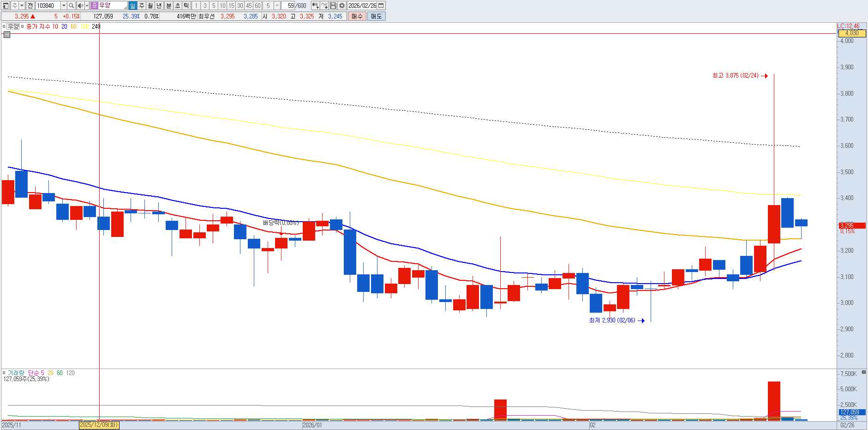This screenshot has width=868, height=430.
Task: Open chart settings gear icon
Action: click(x=342, y=6)
